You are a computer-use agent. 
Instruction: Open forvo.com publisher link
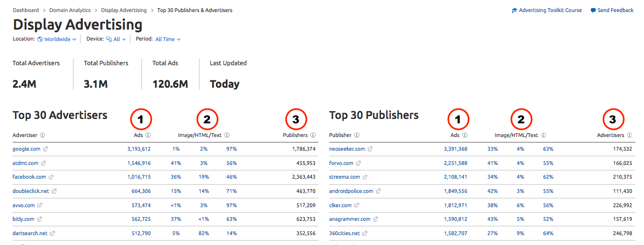pyautogui.click(x=341, y=163)
